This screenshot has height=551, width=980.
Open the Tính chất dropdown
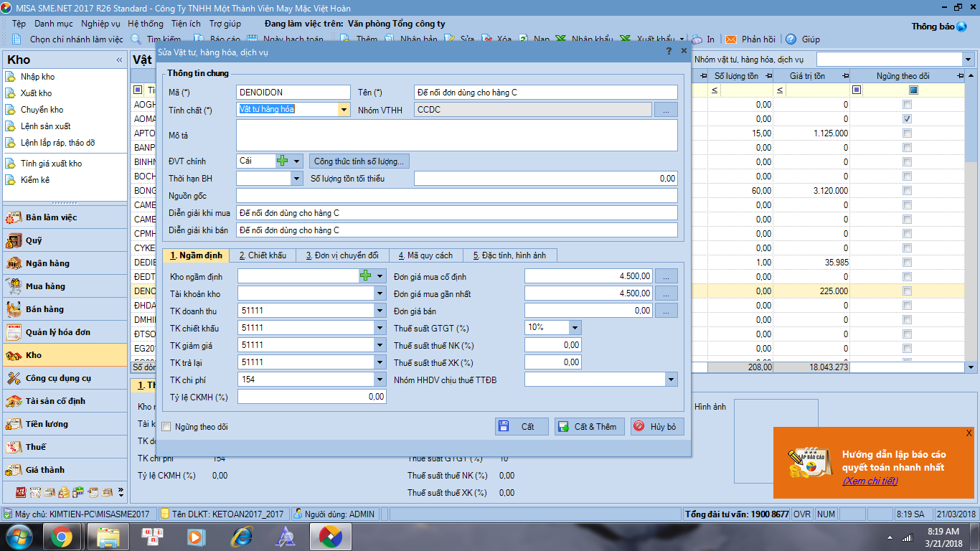tap(344, 109)
